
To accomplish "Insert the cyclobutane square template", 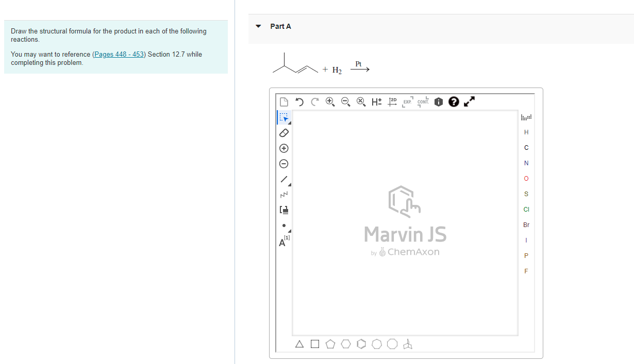I will (315, 344).
